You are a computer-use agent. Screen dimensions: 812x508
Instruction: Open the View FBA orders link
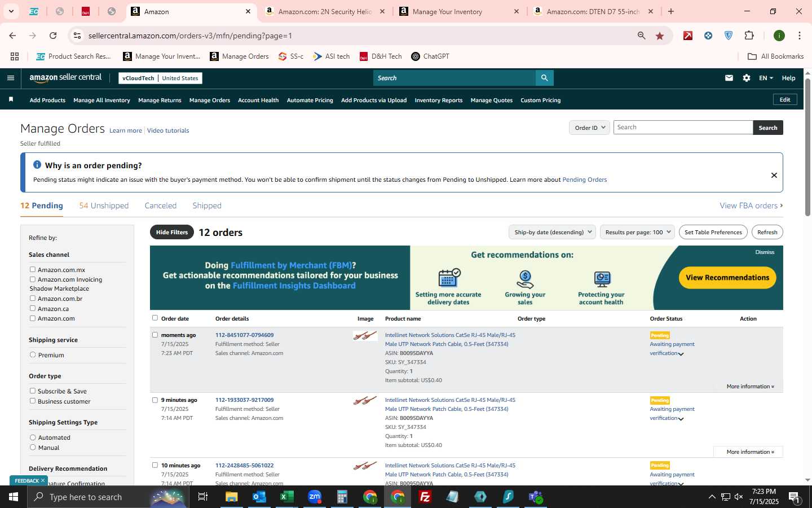click(x=751, y=205)
